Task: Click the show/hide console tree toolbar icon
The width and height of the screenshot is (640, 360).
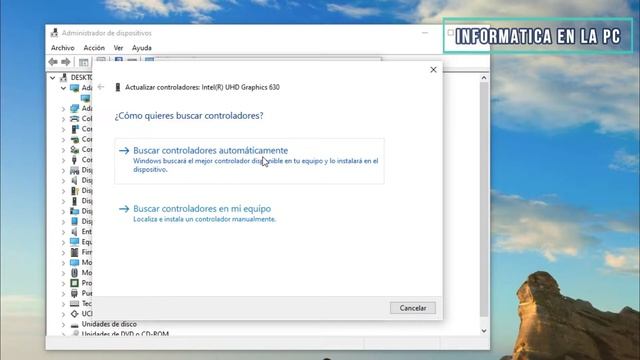Action: point(84,62)
